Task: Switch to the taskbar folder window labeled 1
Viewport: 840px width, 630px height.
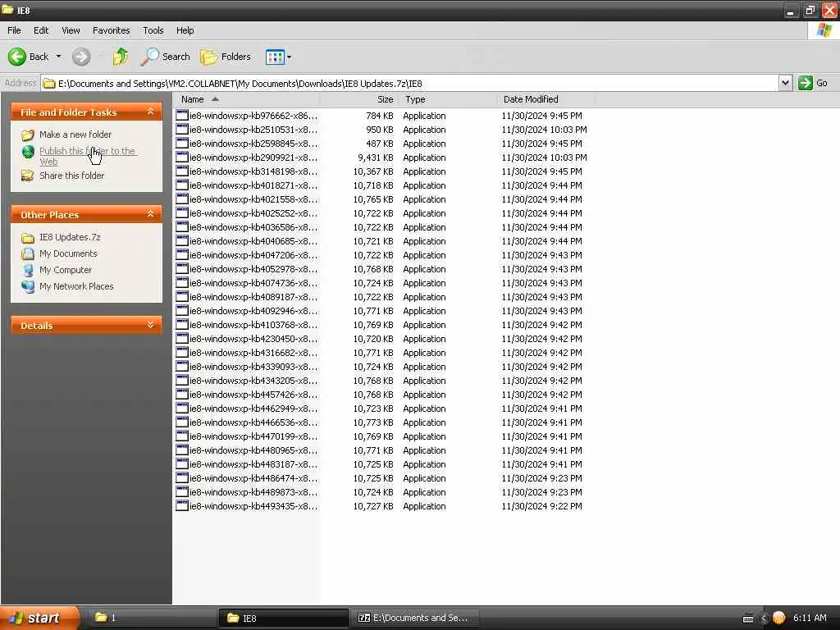Action: pyautogui.click(x=150, y=618)
